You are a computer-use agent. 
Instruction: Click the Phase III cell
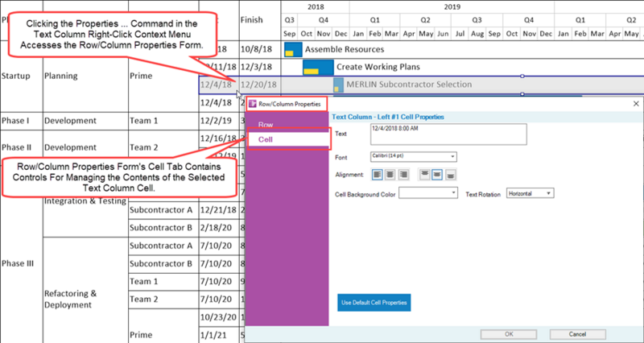tap(22, 264)
